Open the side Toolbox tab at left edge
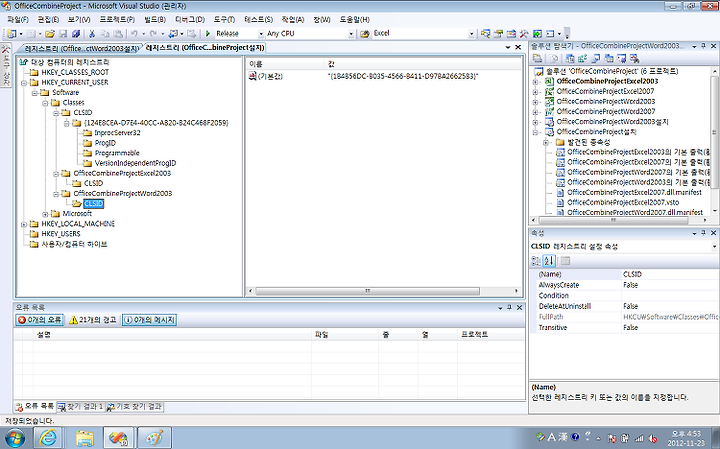 [6, 65]
